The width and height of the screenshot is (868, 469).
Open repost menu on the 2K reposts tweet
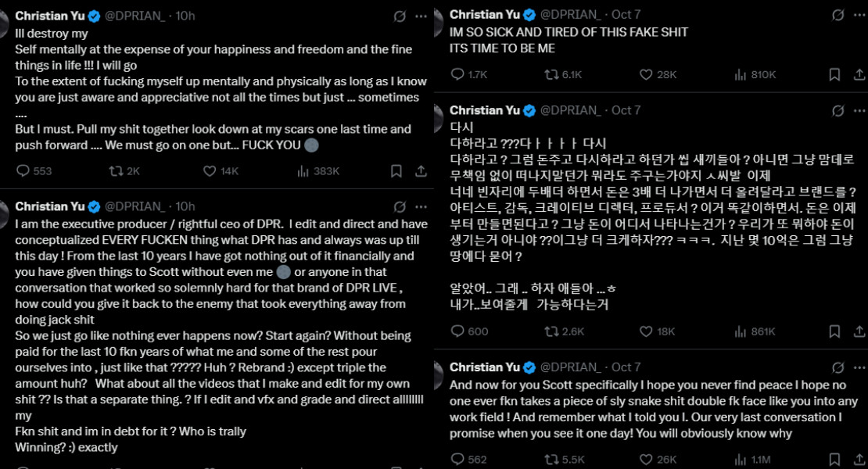116,170
